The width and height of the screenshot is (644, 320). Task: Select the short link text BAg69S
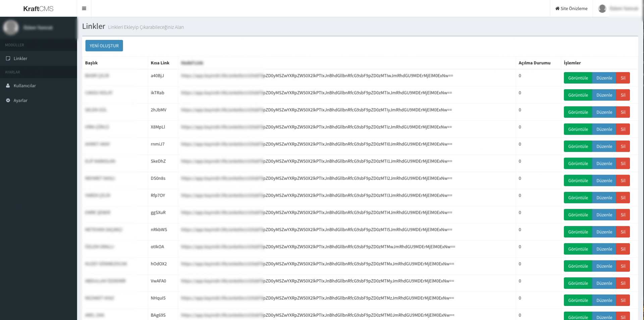click(x=158, y=315)
